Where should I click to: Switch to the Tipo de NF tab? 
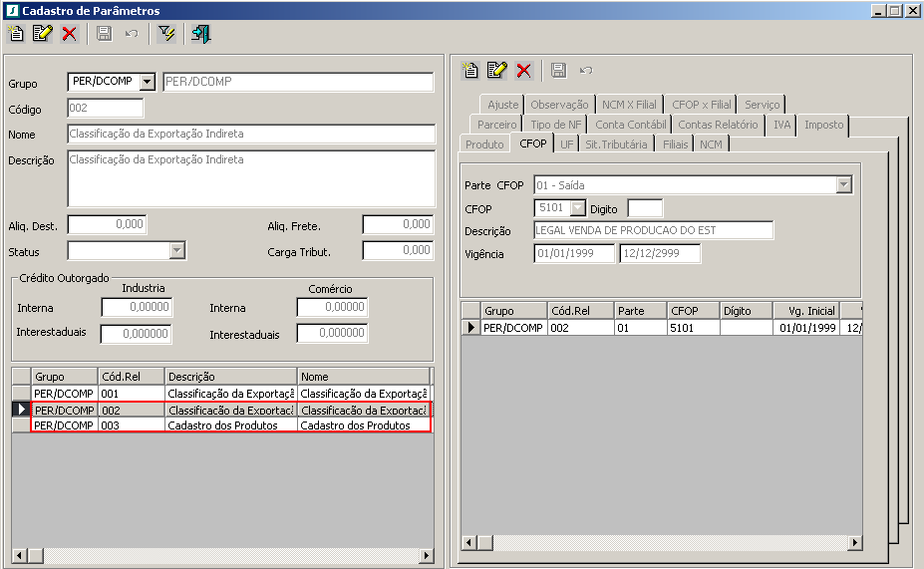click(x=555, y=125)
